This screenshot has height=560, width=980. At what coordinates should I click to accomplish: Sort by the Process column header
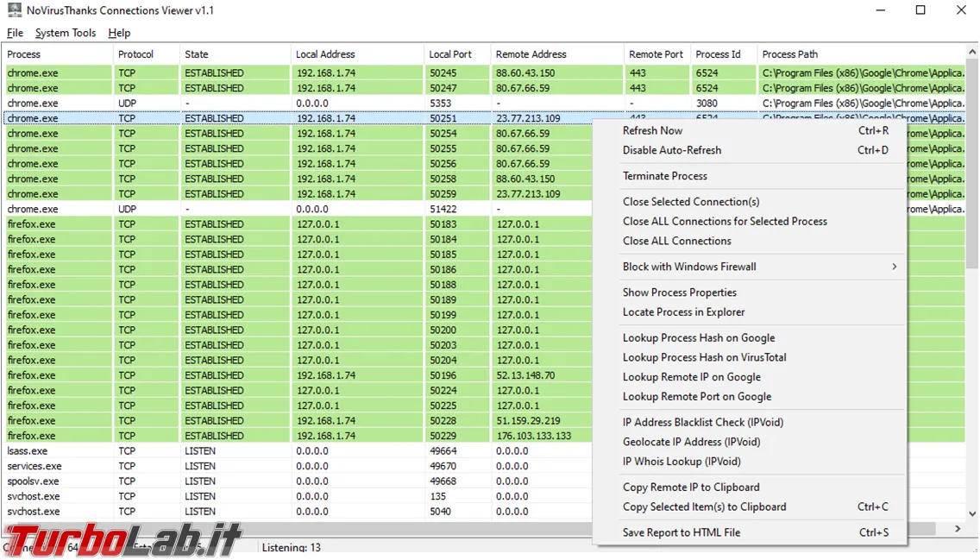coord(58,54)
